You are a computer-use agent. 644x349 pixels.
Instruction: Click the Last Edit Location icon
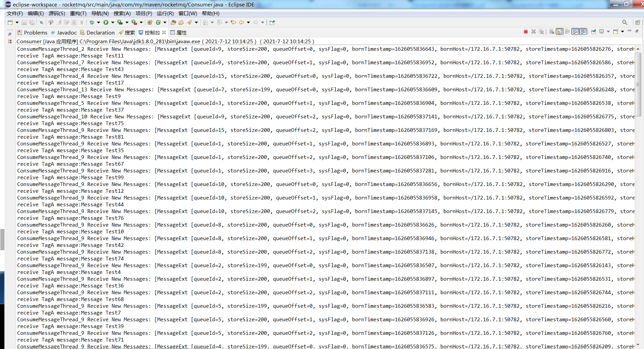233,22
